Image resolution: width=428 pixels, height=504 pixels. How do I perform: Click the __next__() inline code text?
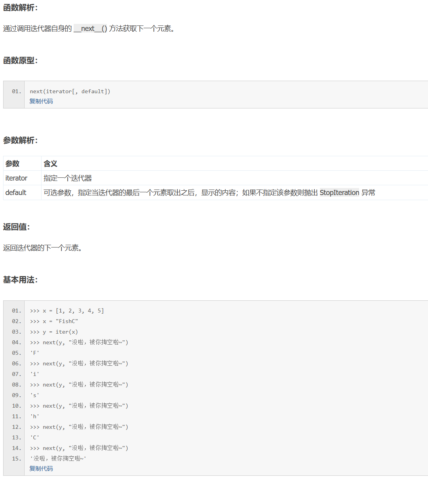(x=90, y=29)
